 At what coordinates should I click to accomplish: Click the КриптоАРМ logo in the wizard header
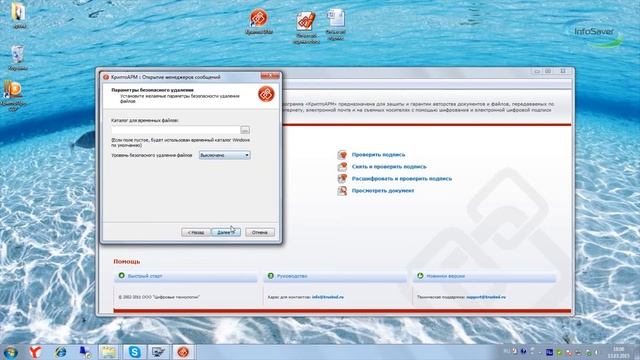click(x=266, y=94)
